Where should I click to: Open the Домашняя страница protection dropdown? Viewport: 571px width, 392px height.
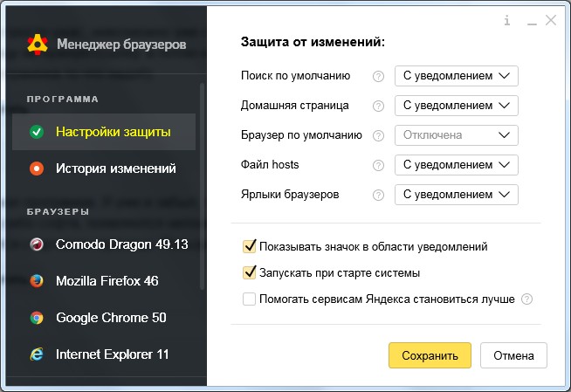coord(457,106)
